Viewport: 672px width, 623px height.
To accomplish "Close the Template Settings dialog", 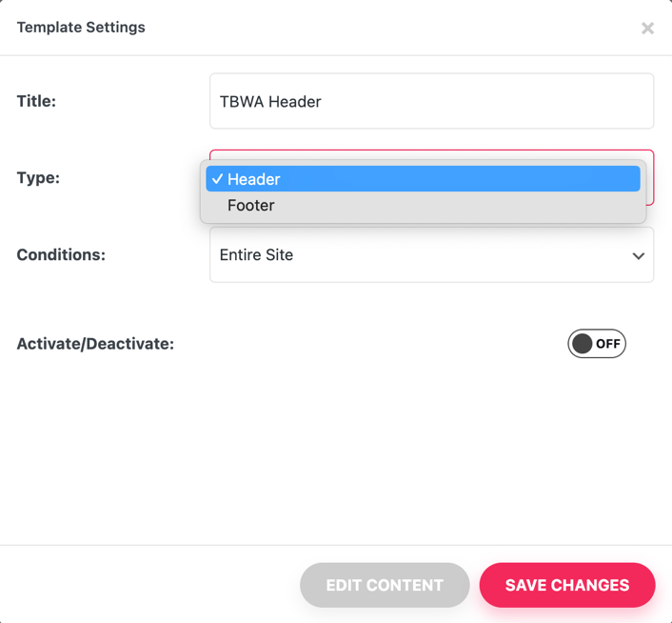I will 647,29.
